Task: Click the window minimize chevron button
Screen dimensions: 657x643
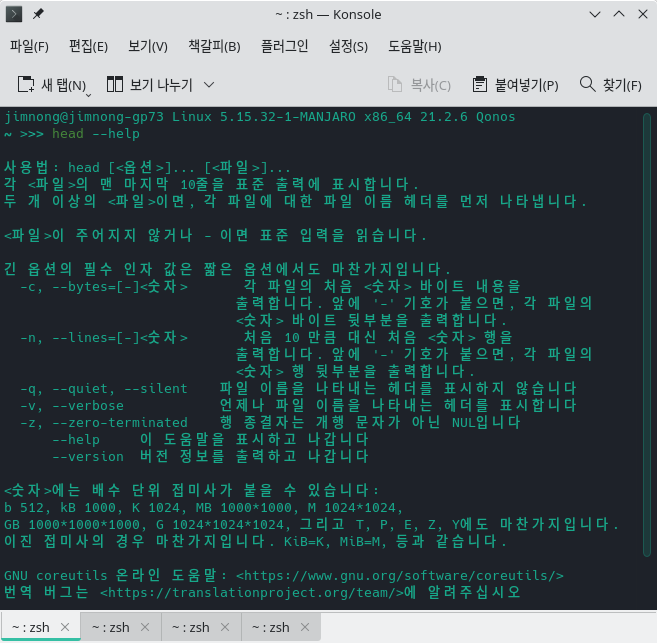Action: [595, 14]
